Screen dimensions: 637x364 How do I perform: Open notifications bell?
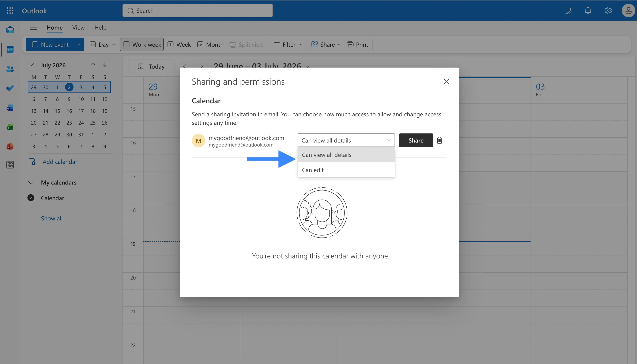coord(588,11)
